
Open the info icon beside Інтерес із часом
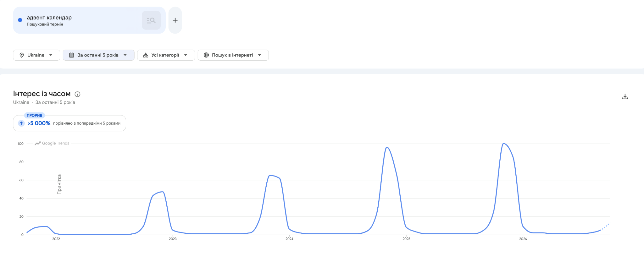(77, 94)
